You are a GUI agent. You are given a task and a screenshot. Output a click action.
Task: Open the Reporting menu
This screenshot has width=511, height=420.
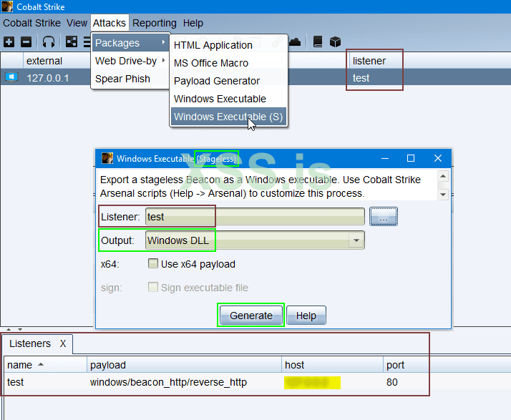click(154, 23)
